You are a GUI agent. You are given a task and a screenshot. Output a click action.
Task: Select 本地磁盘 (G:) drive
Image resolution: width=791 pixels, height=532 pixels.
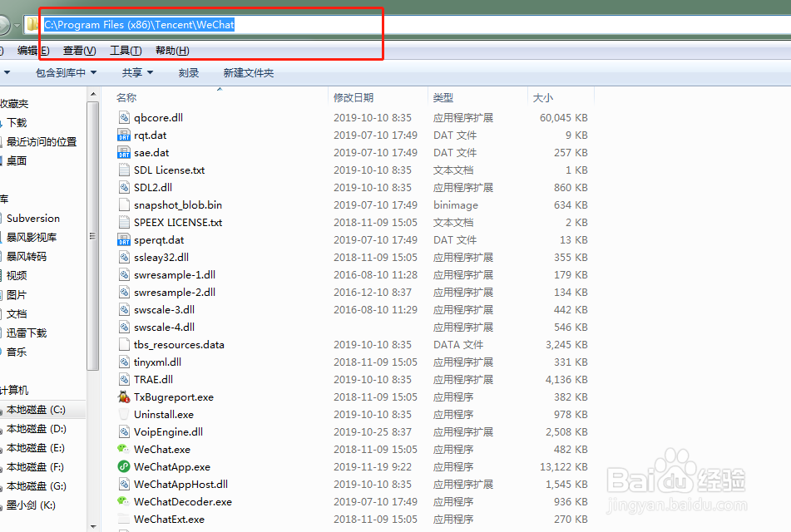coord(37,486)
